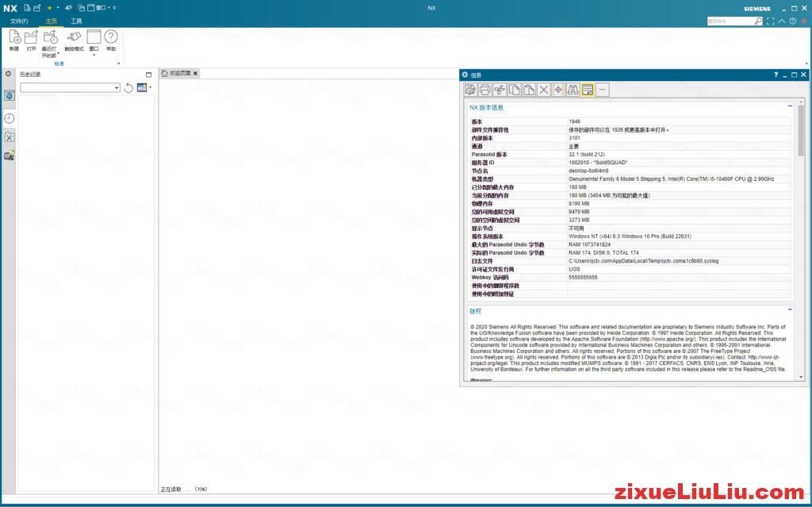Collapse the NX 版本信息 section

[790, 106]
